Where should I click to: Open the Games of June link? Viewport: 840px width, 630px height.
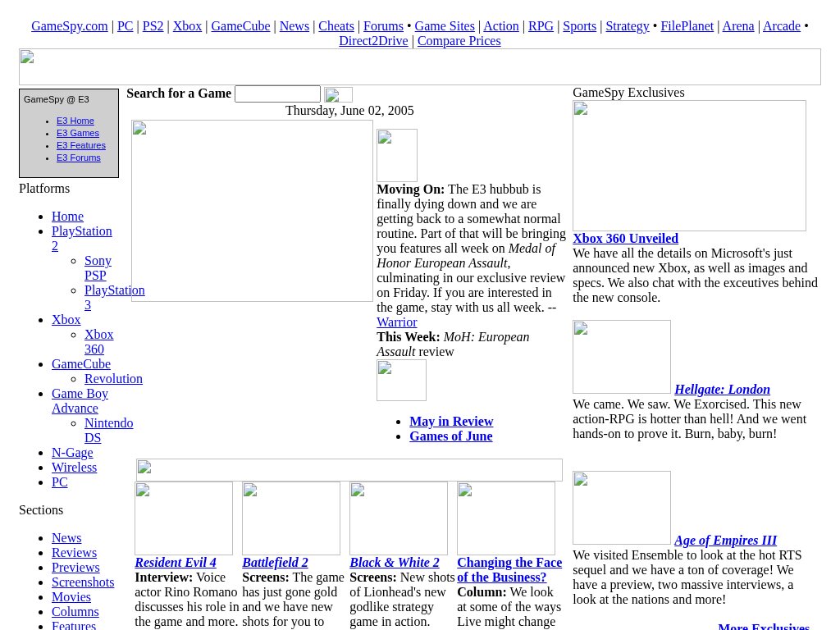(450, 436)
